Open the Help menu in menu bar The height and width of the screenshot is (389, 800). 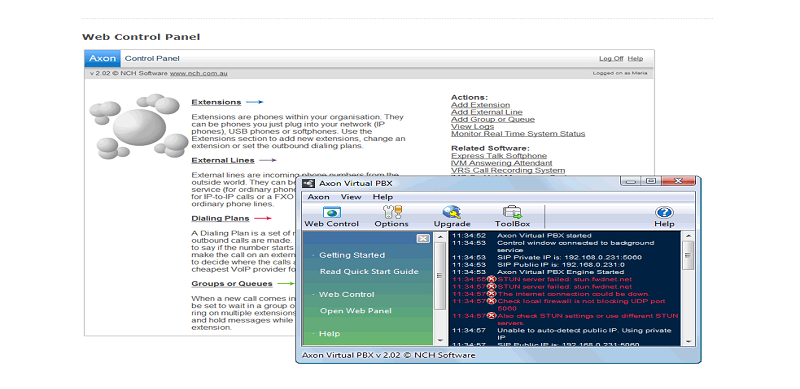click(x=383, y=197)
